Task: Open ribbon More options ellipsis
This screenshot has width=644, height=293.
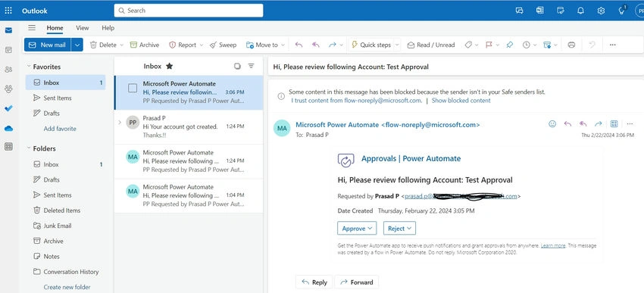Action: pyautogui.click(x=613, y=45)
